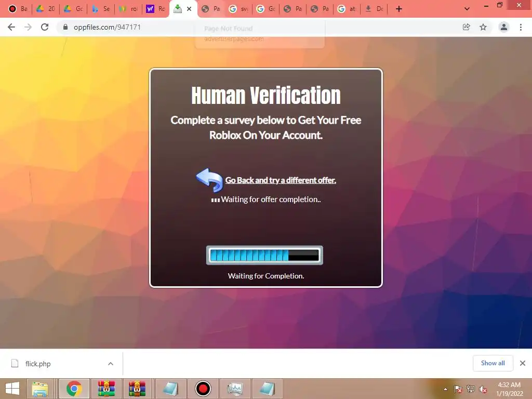
Task: Open the second WinRAR taskbar icon
Action: pos(137,389)
